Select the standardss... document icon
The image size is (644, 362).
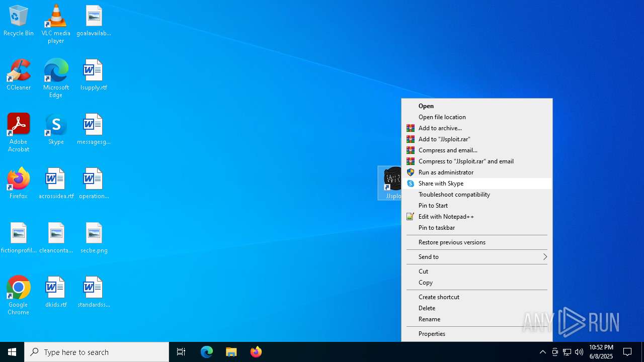click(x=94, y=293)
